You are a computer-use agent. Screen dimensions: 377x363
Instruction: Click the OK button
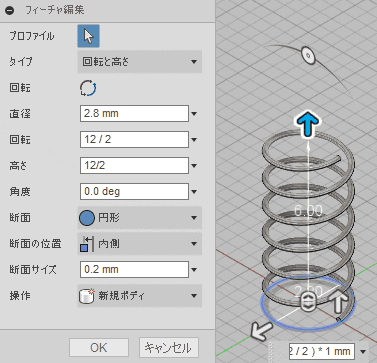99,348
